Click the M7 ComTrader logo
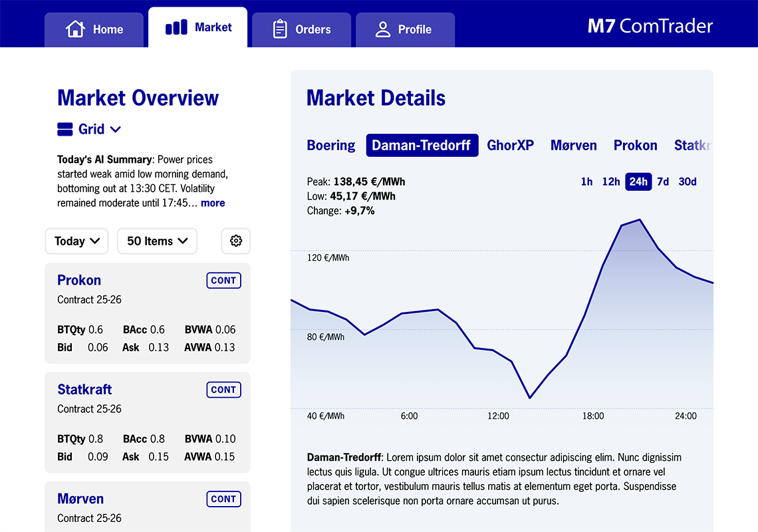The height and width of the screenshot is (532, 758). pyautogui.click(x=650, y=26)
